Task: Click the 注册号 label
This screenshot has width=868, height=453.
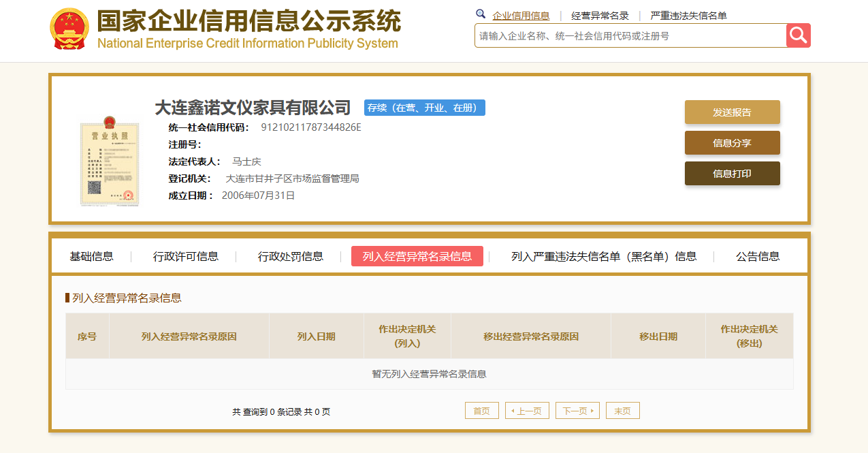Action: tap(184, 144)
